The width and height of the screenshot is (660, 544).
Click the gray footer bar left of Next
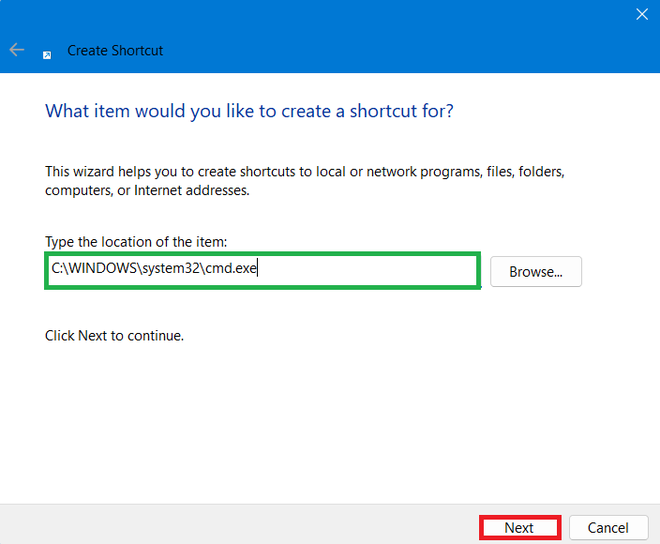pos(240,526)
